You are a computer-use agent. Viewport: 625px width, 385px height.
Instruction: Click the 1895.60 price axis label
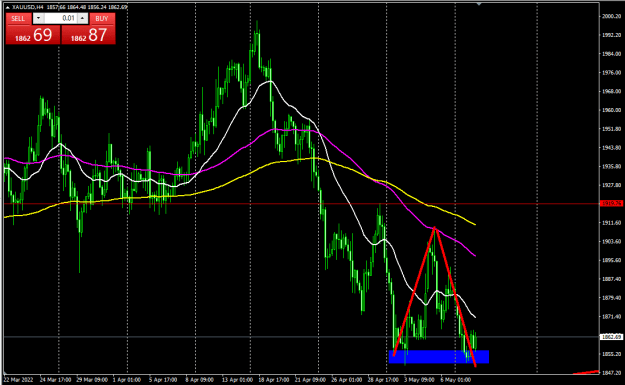tap(611, 260)
